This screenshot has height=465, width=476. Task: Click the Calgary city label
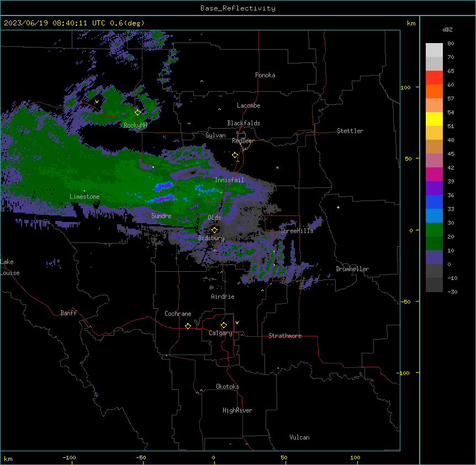[x=220, y=333]
